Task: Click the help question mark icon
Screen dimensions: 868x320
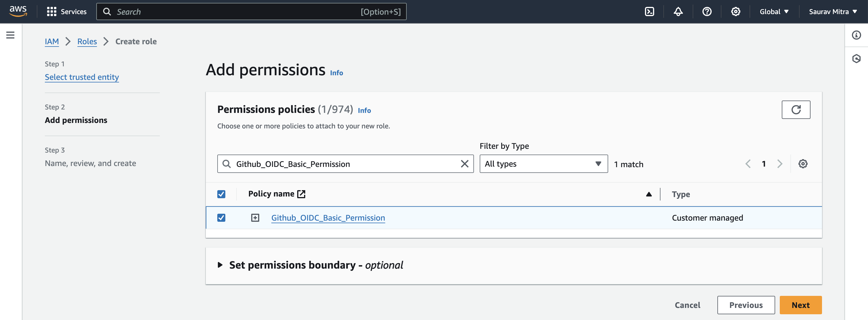Action: coord(706,12)
